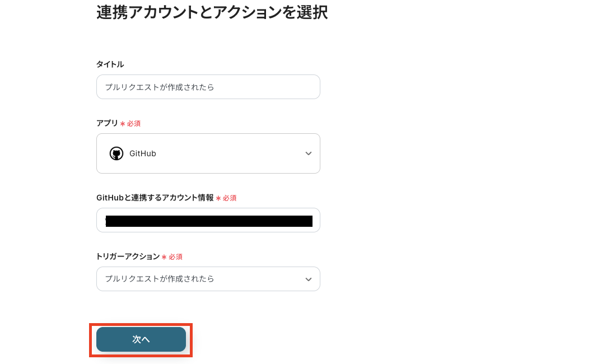The height and width of the screenshot is (364, 597).
Task: Click the 必須 asterisk beside アカウント情報 label
Action: pos(218,198)
